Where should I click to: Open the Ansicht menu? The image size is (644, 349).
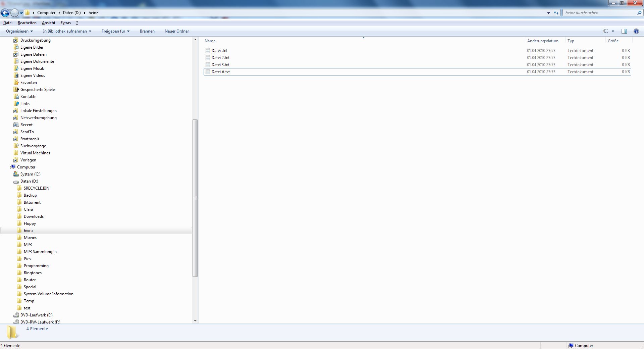[x=49, y=23]
